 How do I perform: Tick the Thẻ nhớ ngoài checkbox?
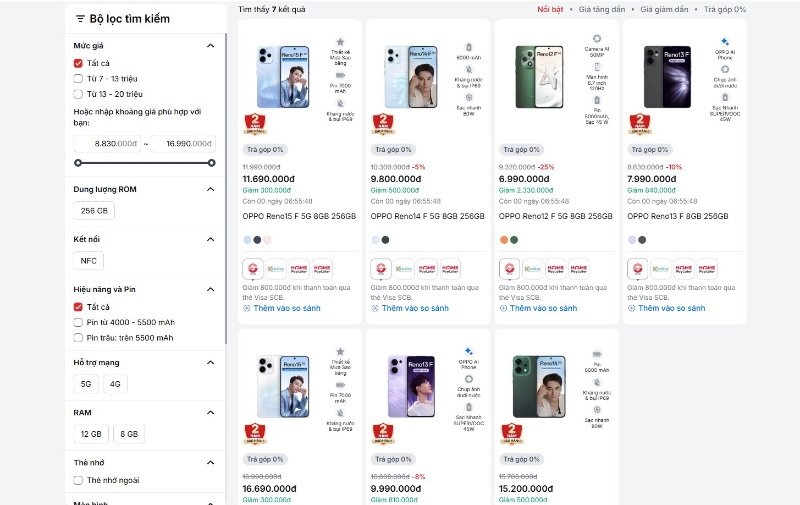(78, 480)
